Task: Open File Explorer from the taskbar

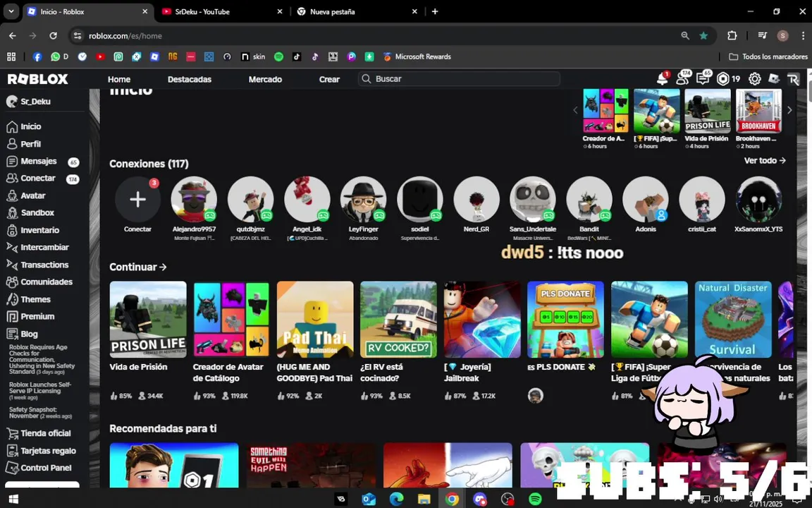Action: pyautogui.click(x=424, y=499)
